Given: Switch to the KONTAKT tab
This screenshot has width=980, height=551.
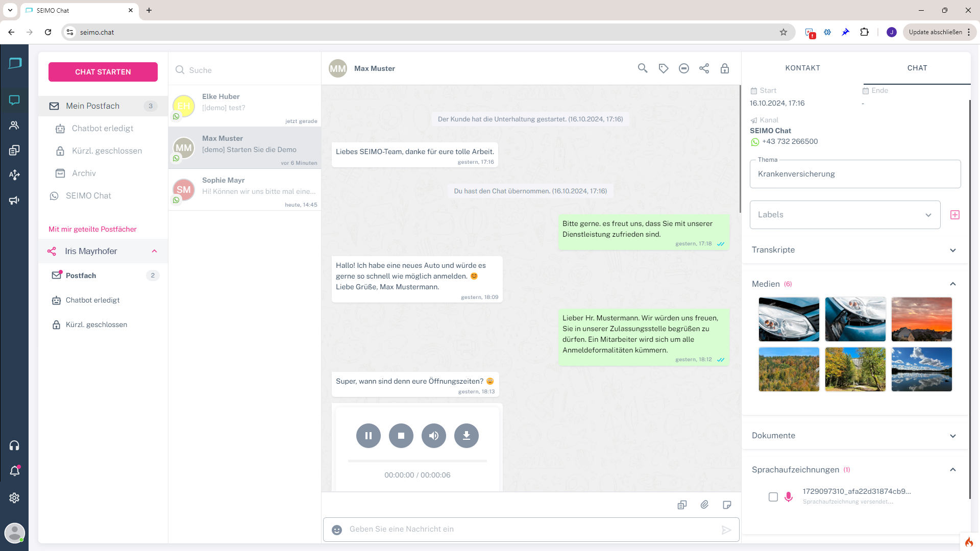Looking at the screenshot, I should pyautogui.click(x=802, y=68).
